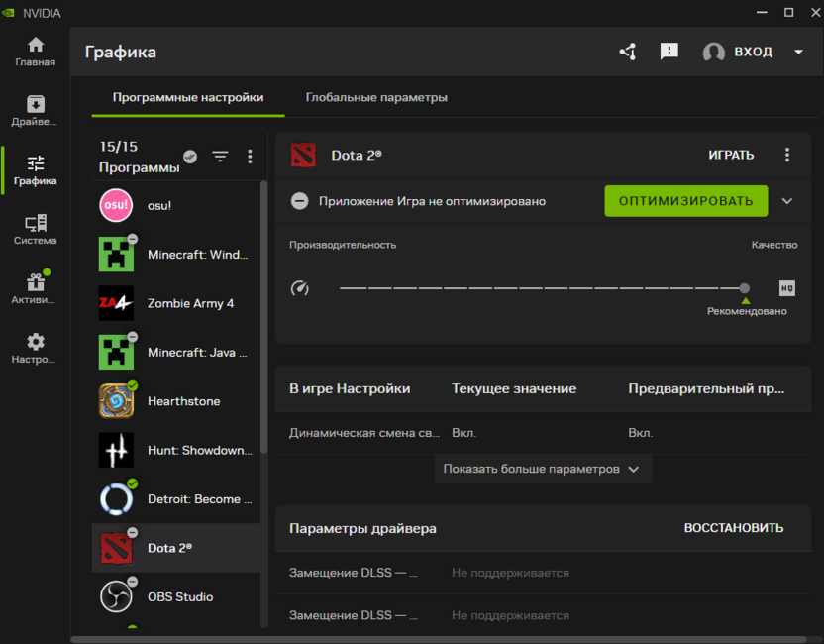This screenshot has height=644, width=824.
Task: Click ВХОД to sign in
Action: (x=753, y=52)
